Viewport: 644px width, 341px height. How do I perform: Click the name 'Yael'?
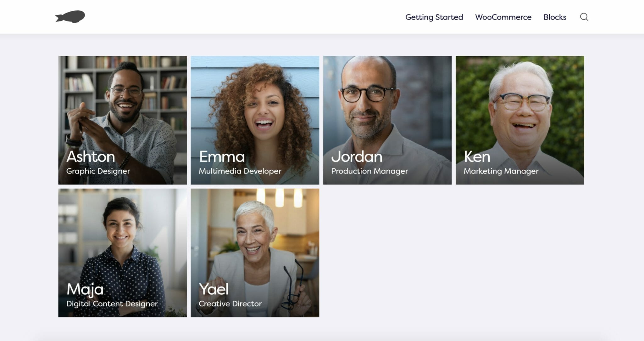coord(214,289)
